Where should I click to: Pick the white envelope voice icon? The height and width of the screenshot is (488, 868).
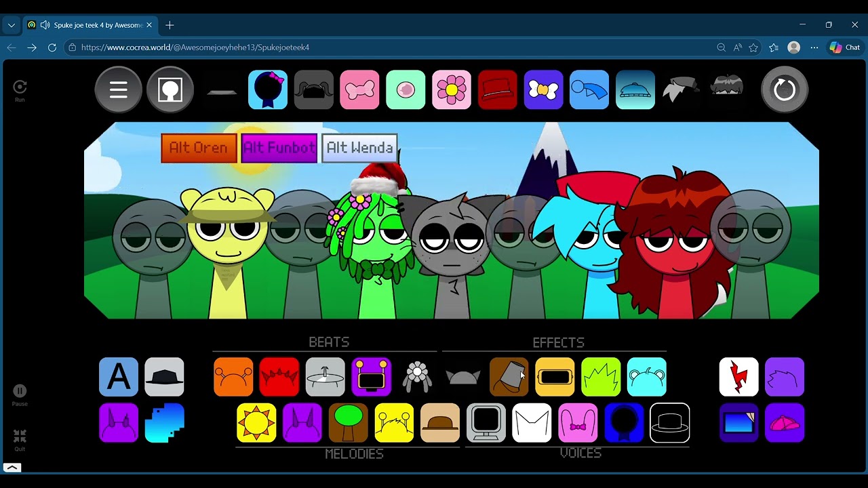(x=532, y=423)
